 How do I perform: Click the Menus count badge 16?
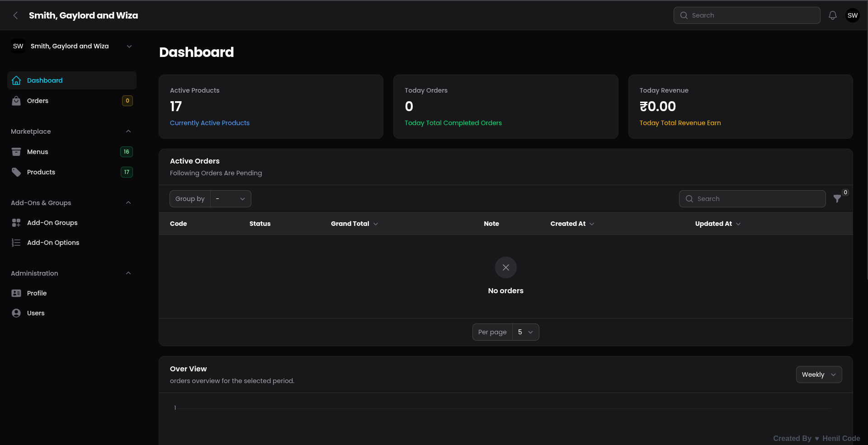point(127,152)
